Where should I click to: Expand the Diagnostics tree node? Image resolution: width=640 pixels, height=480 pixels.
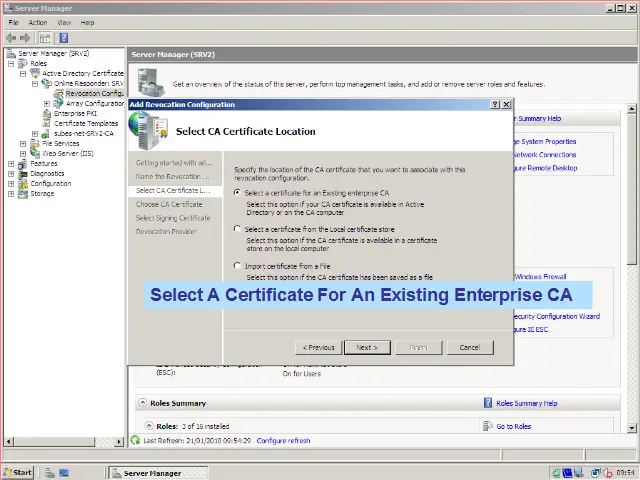coord(11,173)
